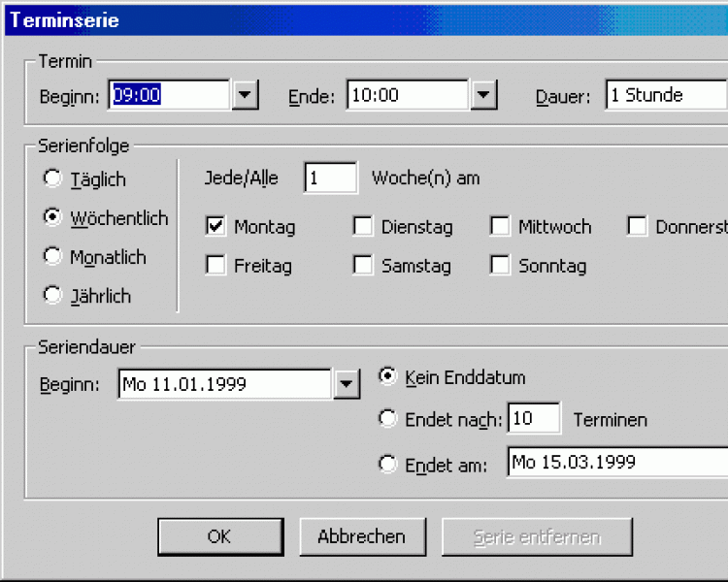Viewport: 728px width, 582px height.
Task: Enable the Dienstag checkbox
Action: click(x=363, y=227)
